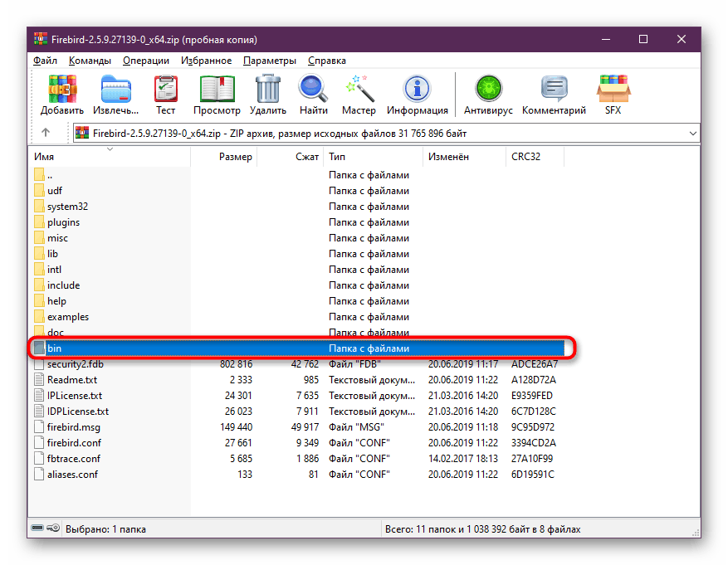Click the 802 816 size value
Screen dimensions: 728x565
click(x=236, y=364)
